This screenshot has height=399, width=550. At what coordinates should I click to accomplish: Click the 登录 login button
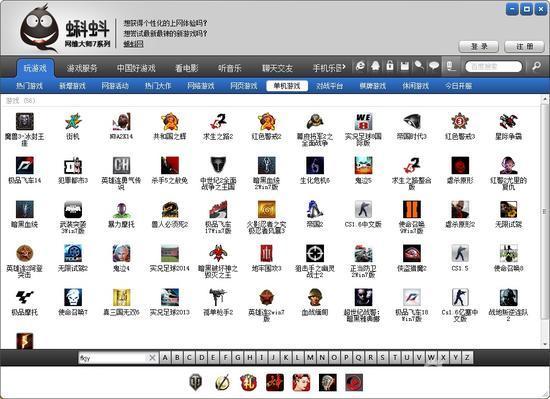point(479,46)
